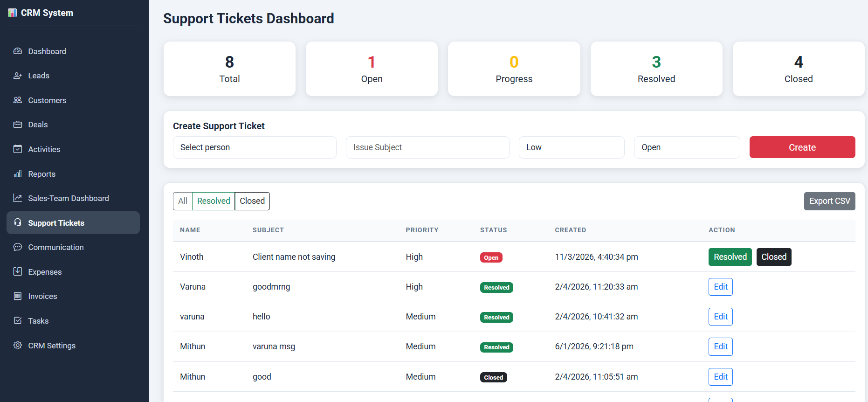The image size is (868, 402).
Task: Click the NAME column header
Action: point(190,230)
